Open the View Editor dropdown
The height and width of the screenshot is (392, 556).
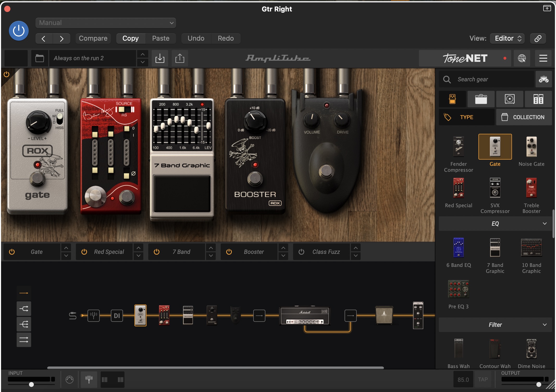[507, 39]
